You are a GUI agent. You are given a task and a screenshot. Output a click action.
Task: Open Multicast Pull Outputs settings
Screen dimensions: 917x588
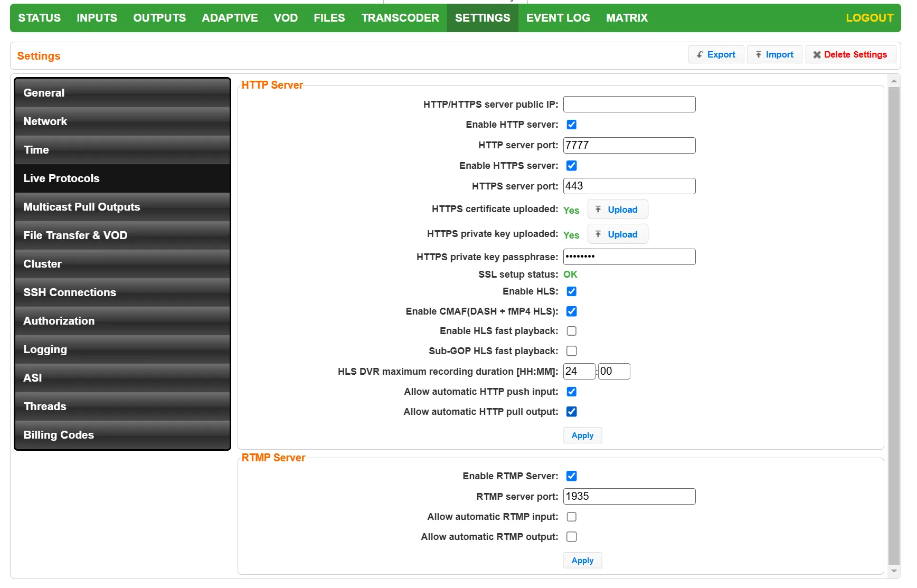pos(122,207)
